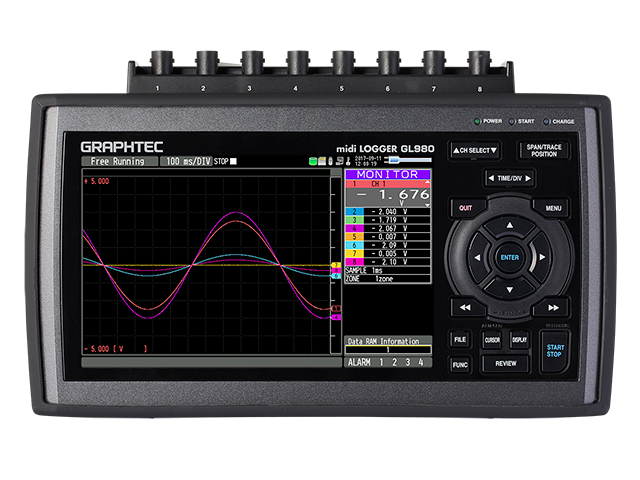Image resolution: width=640 pixels, height=480 pixels.
Task: Click the right arrow on the direction pad
Action: (x=542, y=257)
